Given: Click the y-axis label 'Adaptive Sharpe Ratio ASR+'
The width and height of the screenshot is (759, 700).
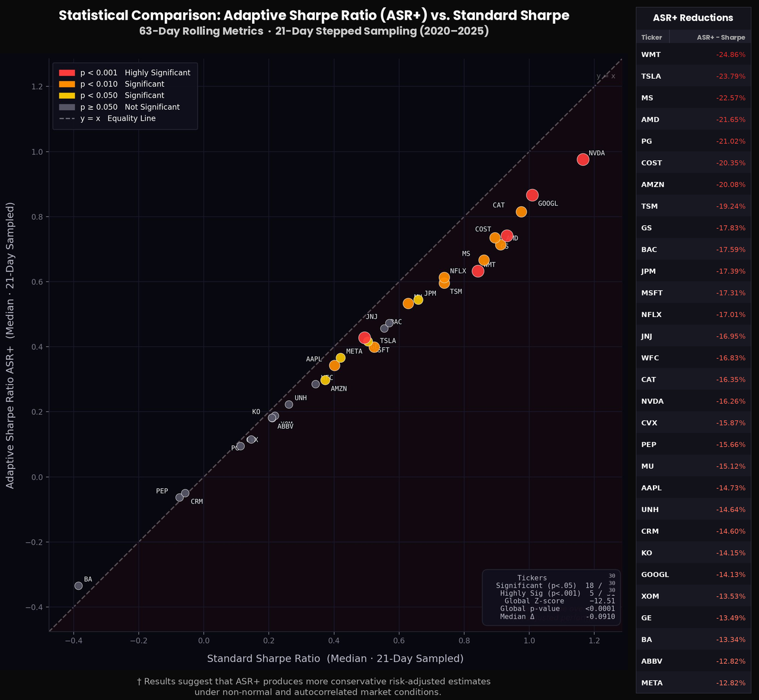Looking at the screenshot, I should click(x=10, y=346).
